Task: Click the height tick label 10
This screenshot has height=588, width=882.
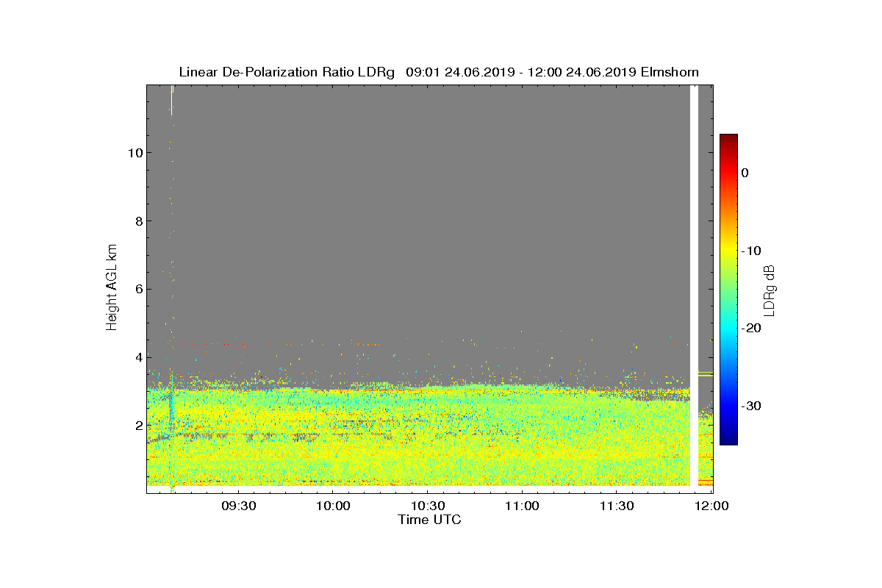Action: tap(135, 153)
